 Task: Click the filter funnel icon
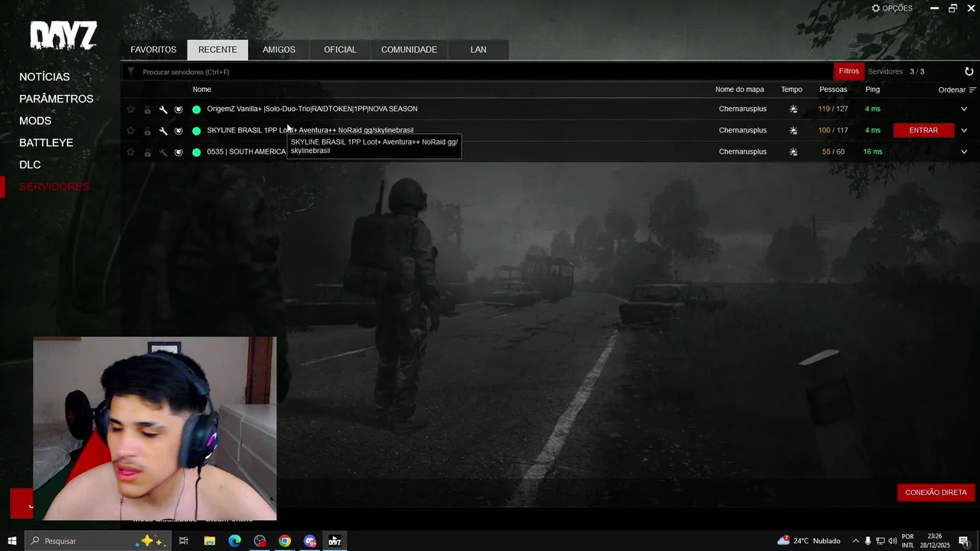click(131, 71)
